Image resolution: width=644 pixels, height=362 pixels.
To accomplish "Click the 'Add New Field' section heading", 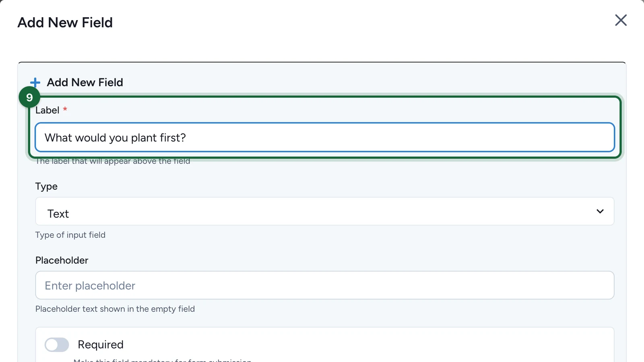I will [x=85, y=82].
